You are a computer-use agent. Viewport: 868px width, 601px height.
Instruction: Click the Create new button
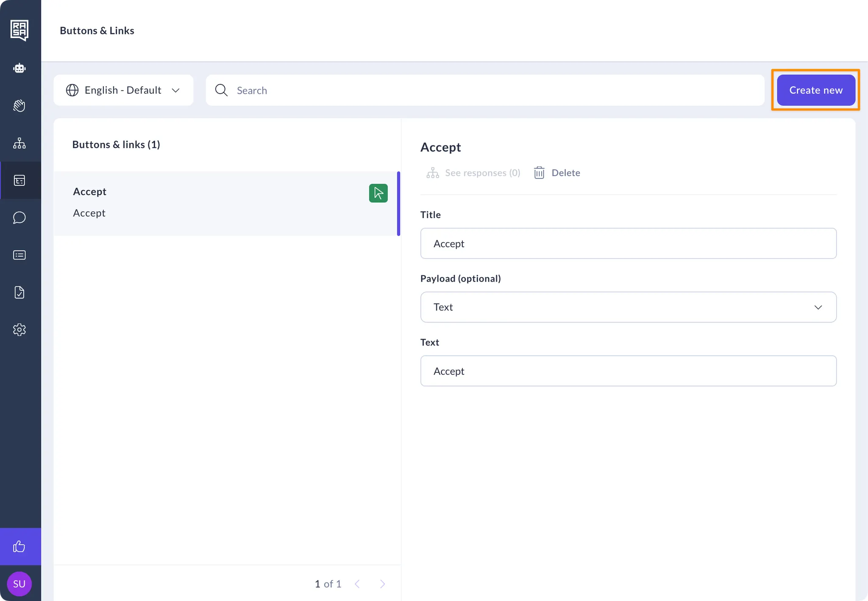click(815, 90)
